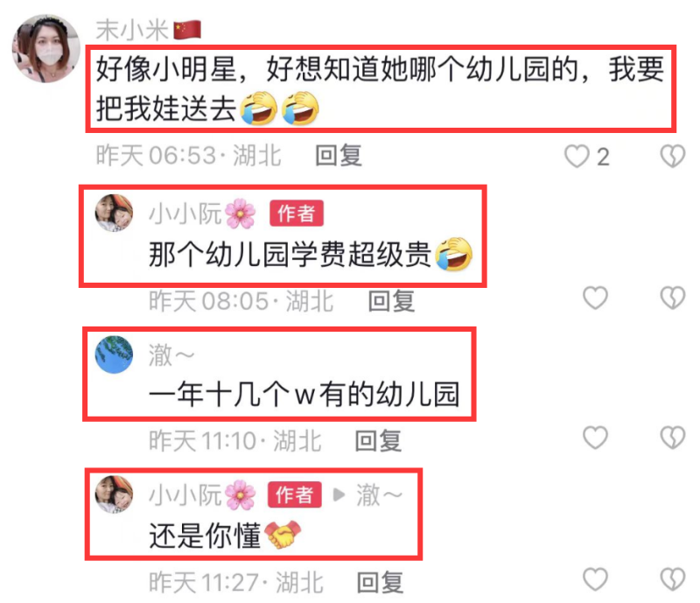Open the replied-to name 澈~ after the arrow

(380, 494)
